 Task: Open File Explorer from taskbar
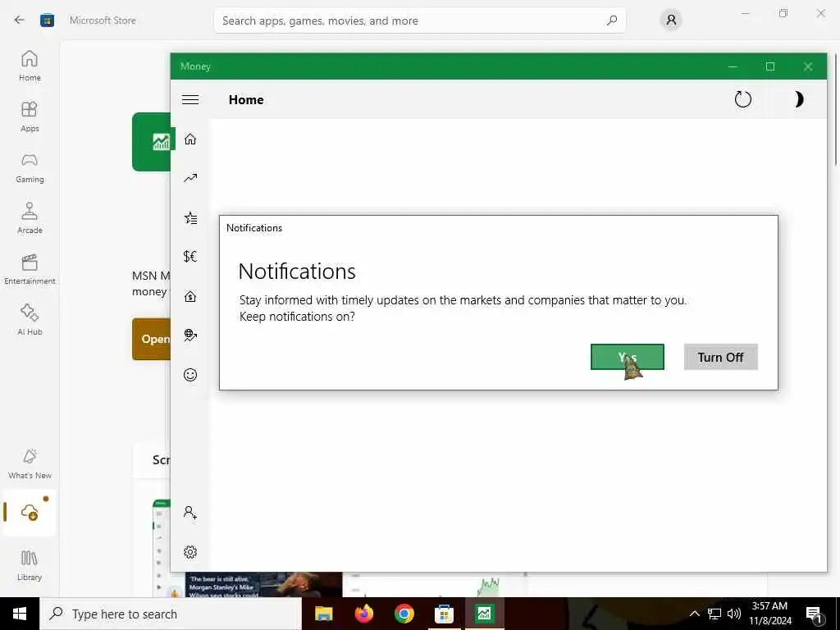tap(323, 614)
